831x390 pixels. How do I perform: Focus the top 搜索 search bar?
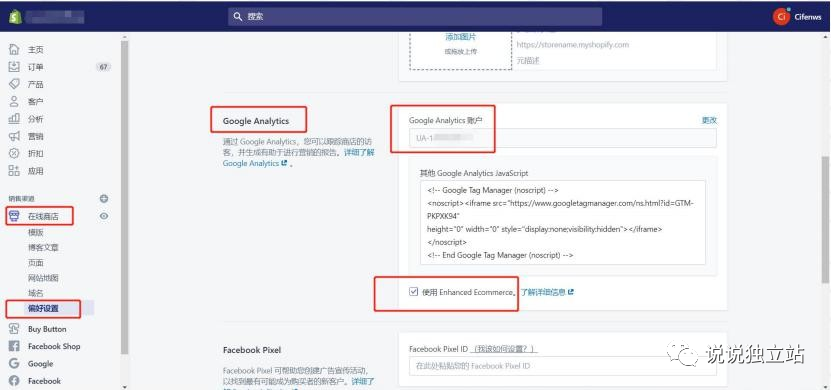click(x=415, y=16)
